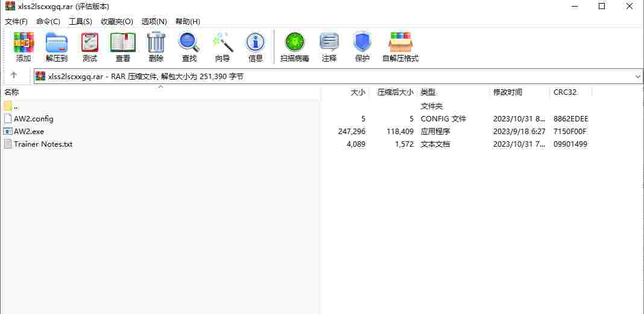Click the 4,089 size value

pos(356,144)
